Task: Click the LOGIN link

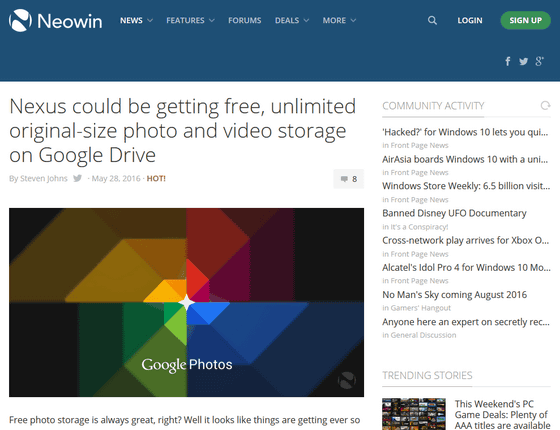Action: point(470,20)
